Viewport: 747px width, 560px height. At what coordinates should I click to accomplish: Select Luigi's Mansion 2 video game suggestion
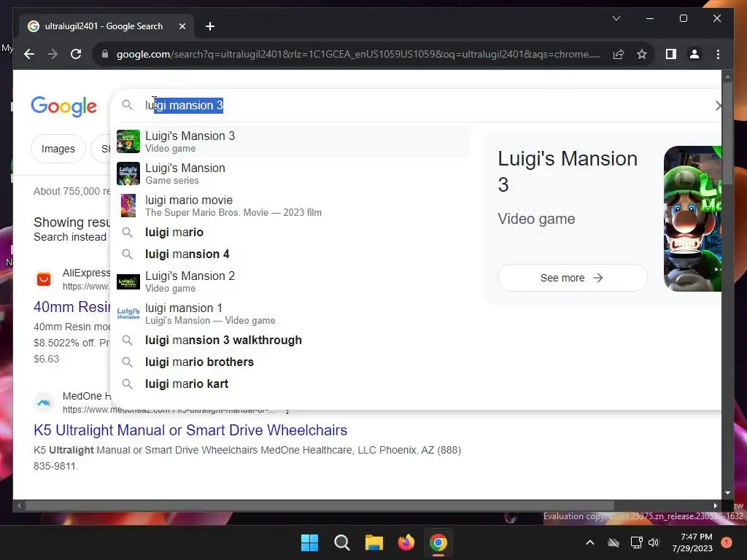click(293, 281)
